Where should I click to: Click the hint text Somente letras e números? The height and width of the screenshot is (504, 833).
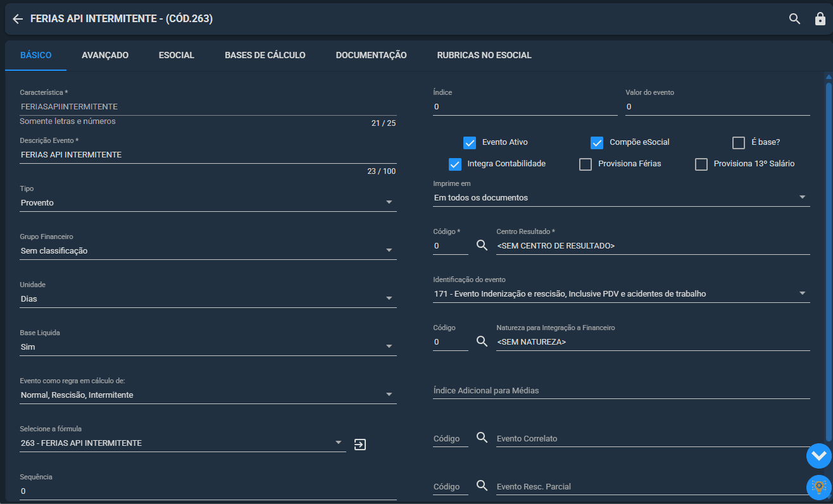pyautogui.click(x=68, y=121)
